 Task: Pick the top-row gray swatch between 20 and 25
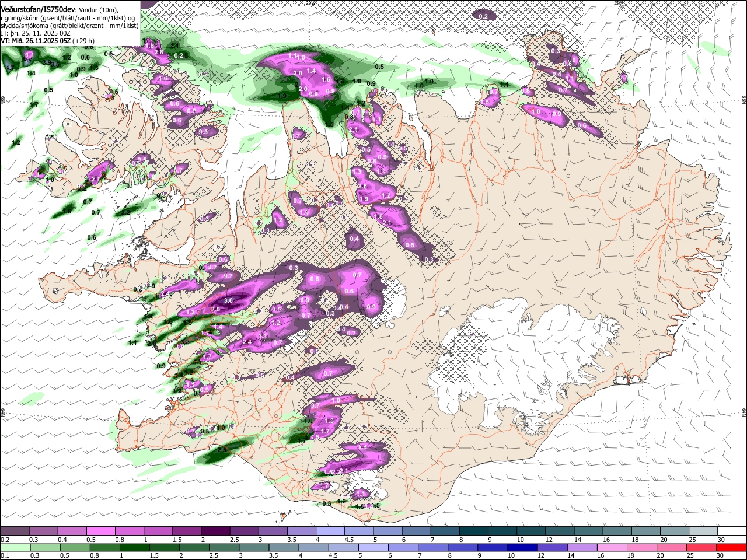[x=675, y=531]
